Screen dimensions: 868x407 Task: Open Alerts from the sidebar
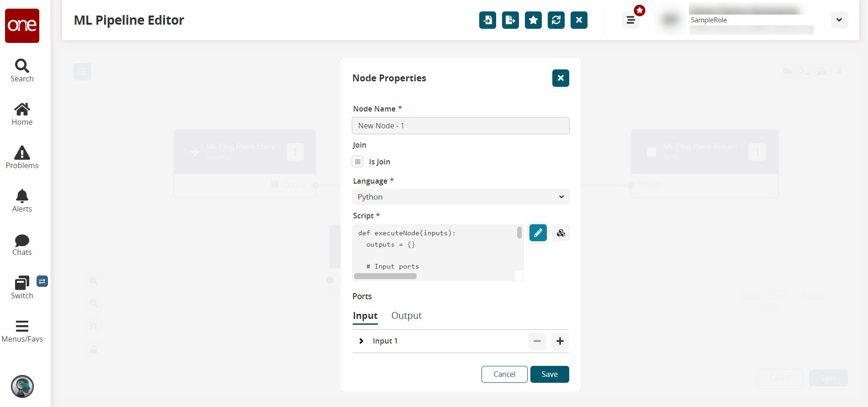pyautogui.click(x=22, y=201)
